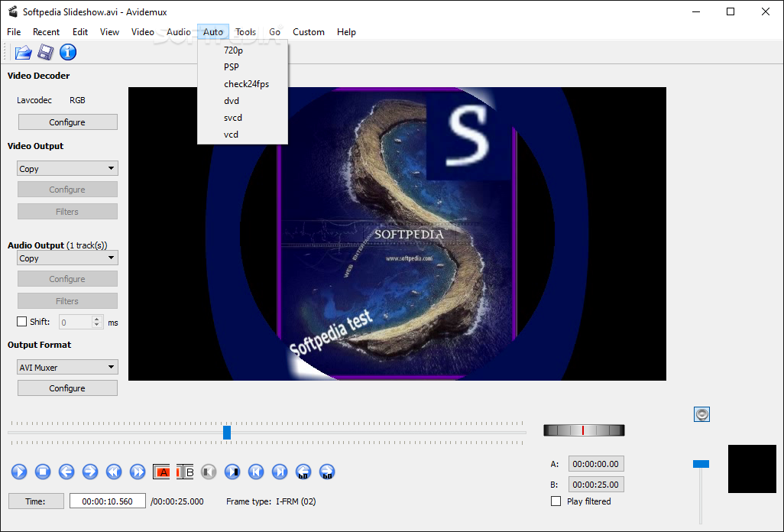784x532 pixels.
Task: Click the '/00:00:25.000' total duration text
Action: pyautogui.click(x=177, y=501)
